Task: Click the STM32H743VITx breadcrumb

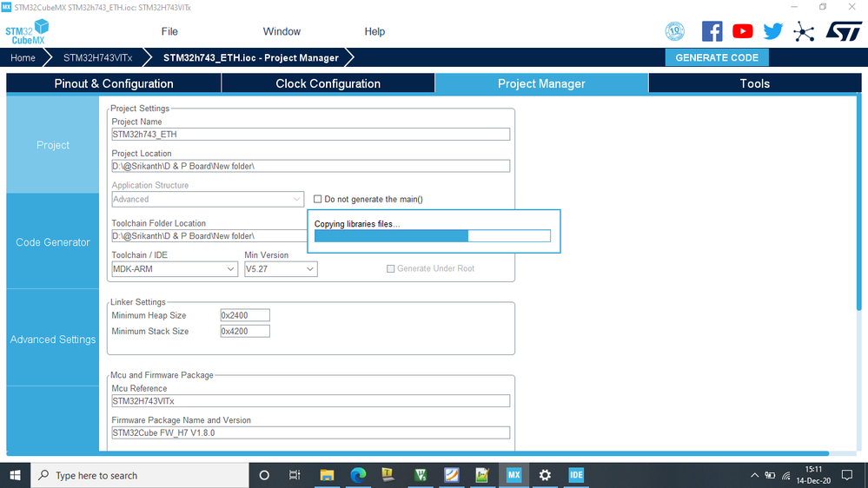Action: (97, 57)
